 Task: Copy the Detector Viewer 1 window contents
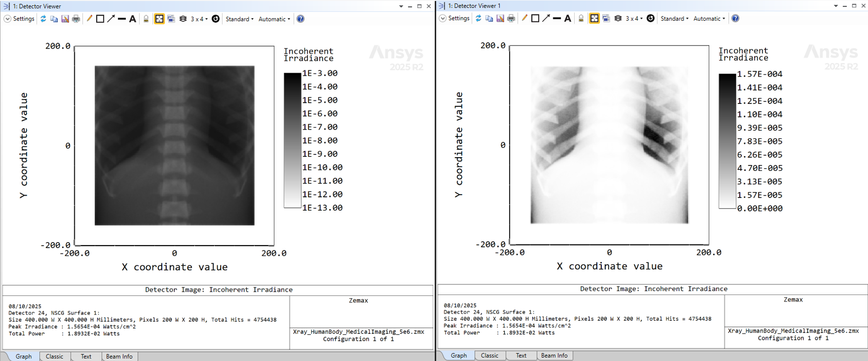click(x=489, y=18)
